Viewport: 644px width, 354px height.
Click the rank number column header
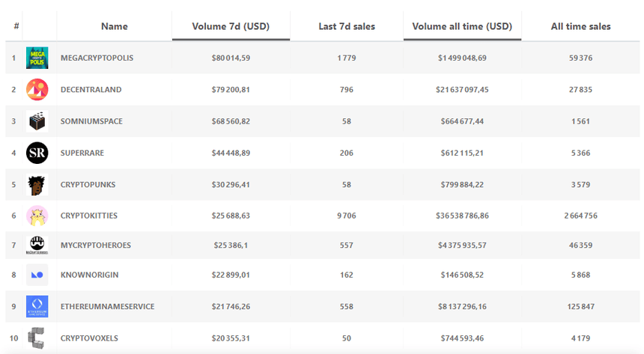(16, 26)
